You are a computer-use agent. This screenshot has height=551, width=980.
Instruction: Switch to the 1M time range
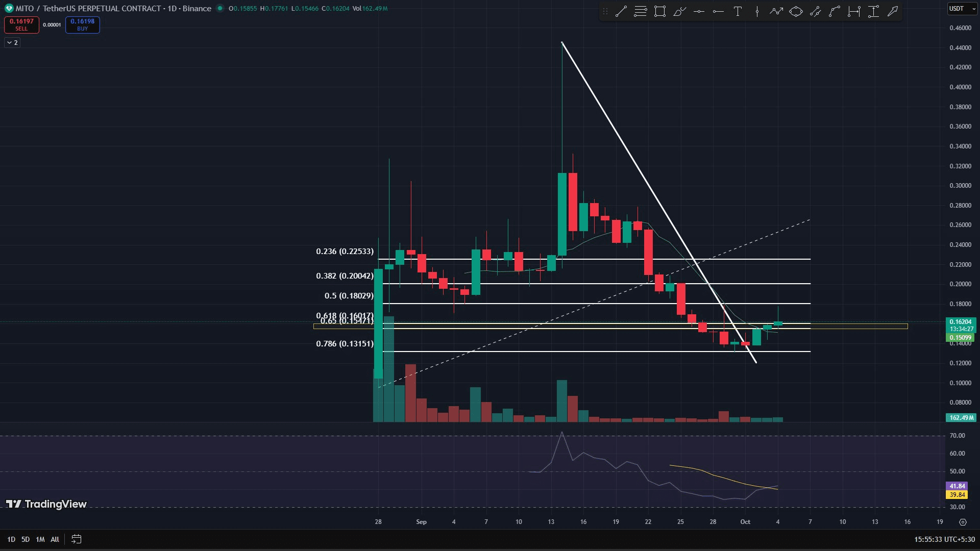(40, 539)
